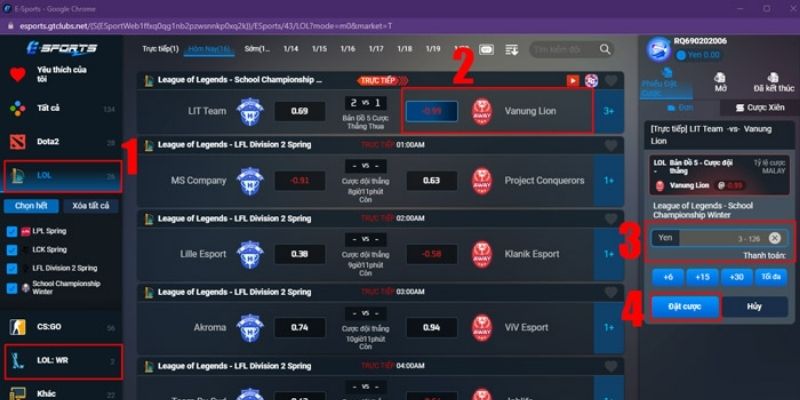
Task: Expand 1+ markets for MS Company match
Action: (609, 181)
